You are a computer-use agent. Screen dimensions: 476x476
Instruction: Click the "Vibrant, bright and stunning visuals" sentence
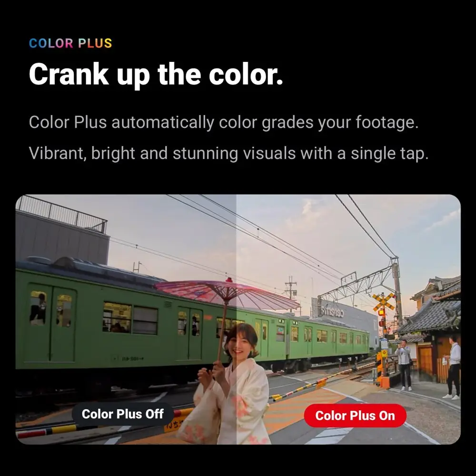228,153
